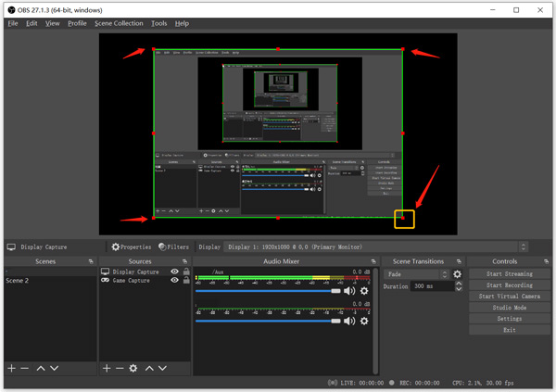The width and height of the screenshot is (556, 392).
Task: Open the Profile menu
Action: coord(77,23)
